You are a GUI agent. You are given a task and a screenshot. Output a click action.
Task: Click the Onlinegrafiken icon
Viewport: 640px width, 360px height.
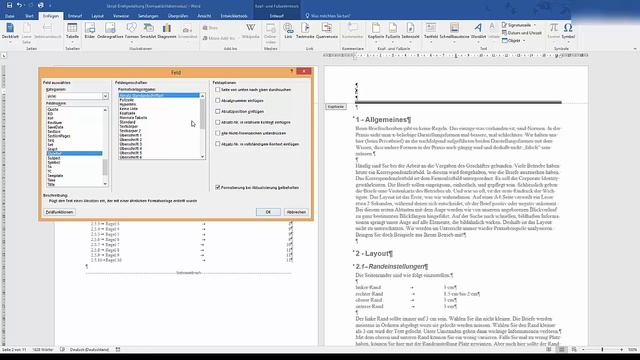click(110, 31)
